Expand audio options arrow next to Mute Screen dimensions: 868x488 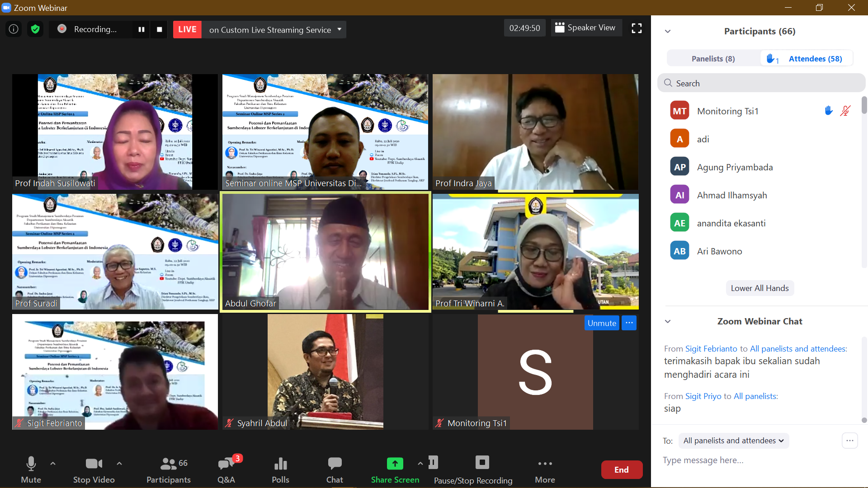click(x=53, y=463)
